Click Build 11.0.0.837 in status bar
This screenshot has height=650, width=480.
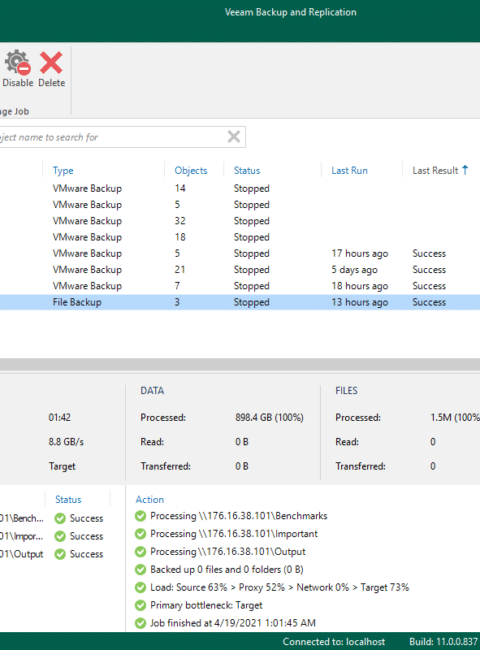[444, 642]
